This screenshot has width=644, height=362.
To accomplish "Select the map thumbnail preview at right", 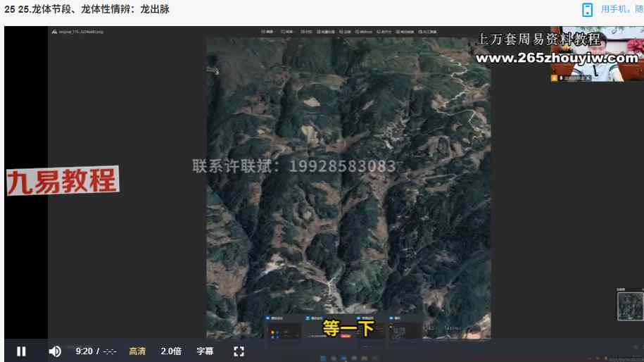I will tap(629, 306).
